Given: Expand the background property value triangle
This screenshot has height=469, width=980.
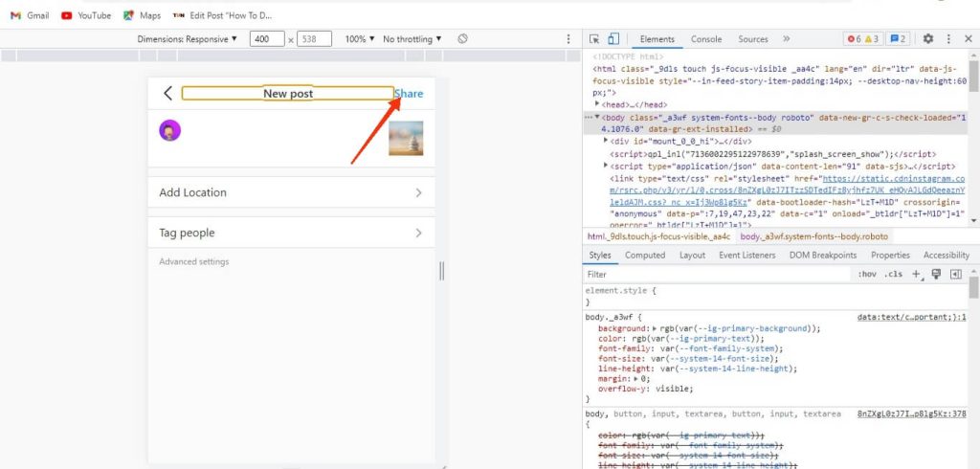Looking at the screenshot, I should tap(655, 328).
